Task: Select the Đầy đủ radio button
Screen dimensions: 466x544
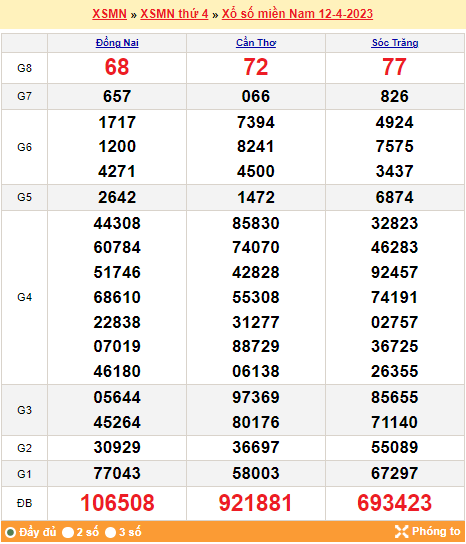Action: coord(10,532)
